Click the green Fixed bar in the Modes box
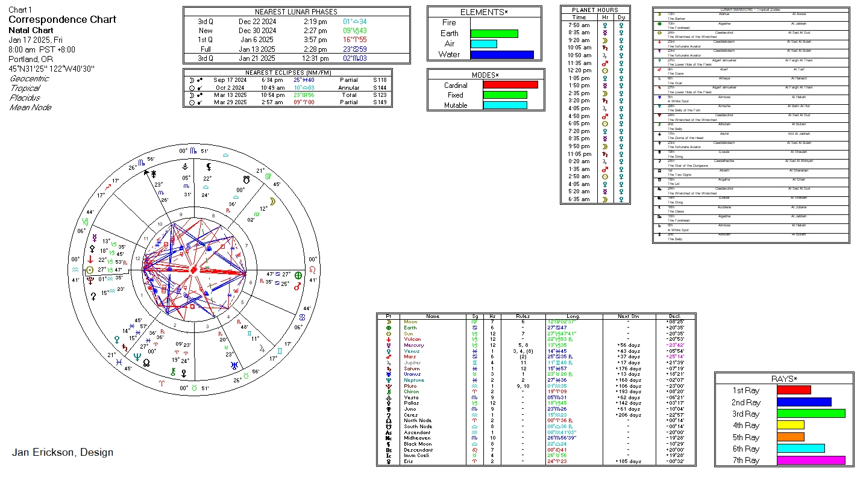The width and height of the screenshot is (866, 504). [505, 95]
